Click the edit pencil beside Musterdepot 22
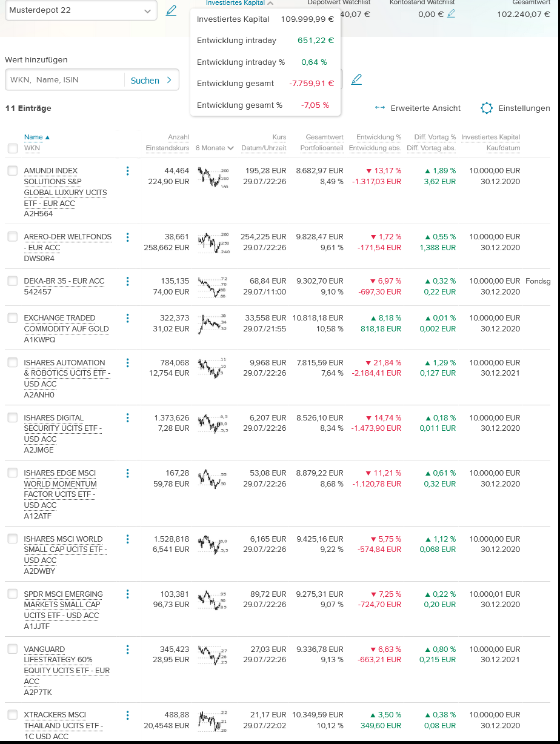This screenshot has height=744, width=560. [x=171, y=10]
